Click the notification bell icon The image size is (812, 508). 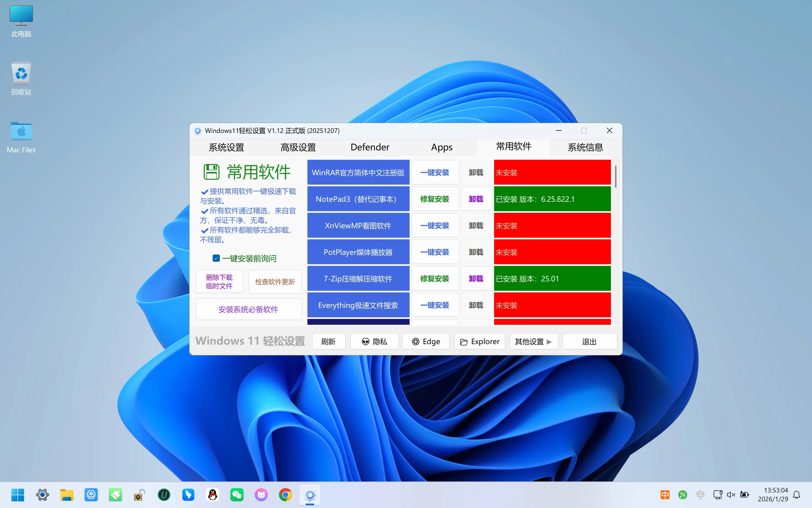pos(796,494)
